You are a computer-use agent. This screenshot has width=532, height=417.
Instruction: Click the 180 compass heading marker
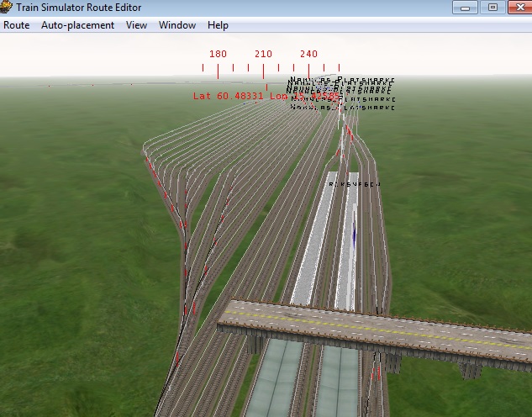pyautogui.click(x=218, y=54)
